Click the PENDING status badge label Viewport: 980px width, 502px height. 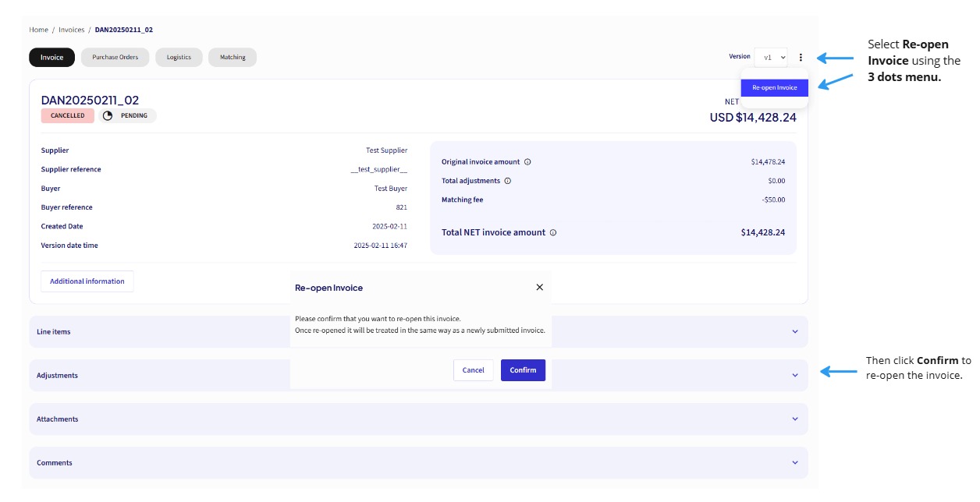[135, 115]
